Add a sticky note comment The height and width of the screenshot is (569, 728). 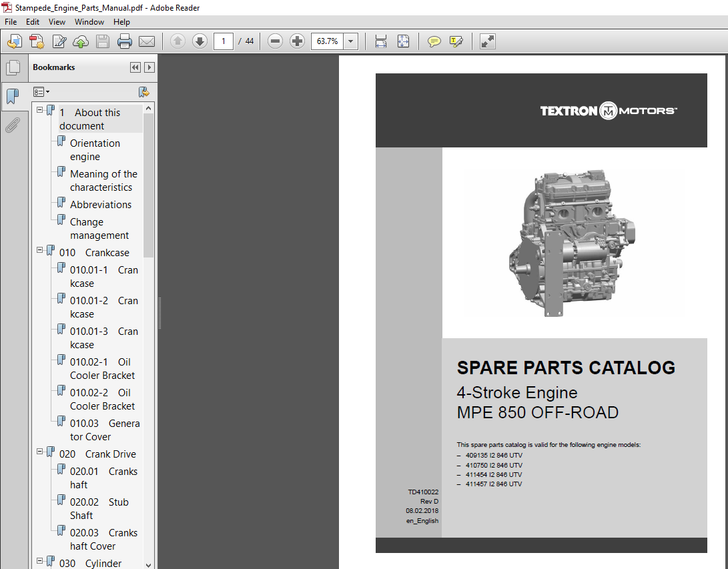(434, 41)
